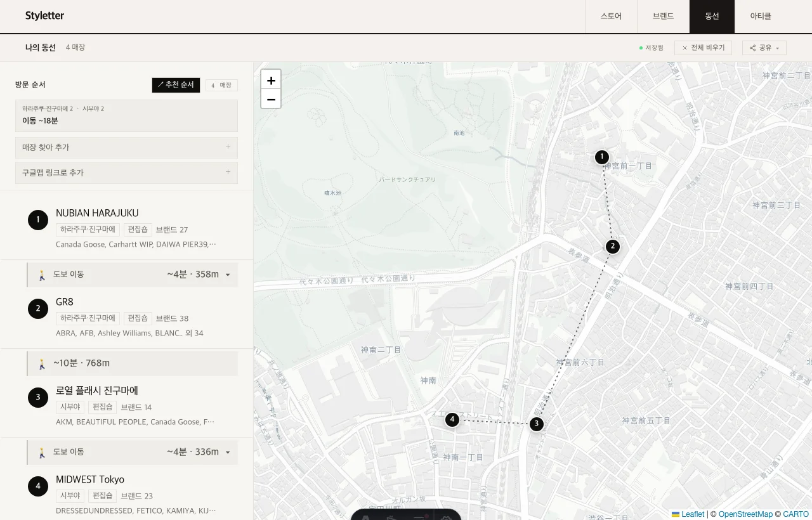812x520 pixels.
Task: Click the 나의 동선 page title
Action: (41, 48)
